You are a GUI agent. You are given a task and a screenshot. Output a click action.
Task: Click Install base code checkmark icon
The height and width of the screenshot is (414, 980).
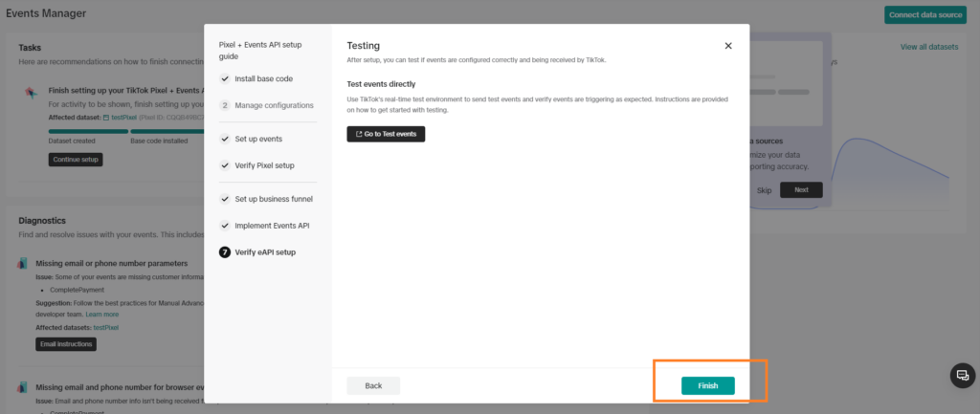click(225, 78)
